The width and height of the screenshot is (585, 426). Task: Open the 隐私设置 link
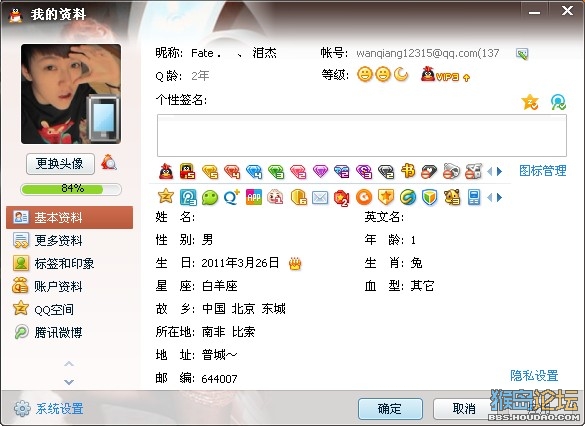click(x=534, y=375)
